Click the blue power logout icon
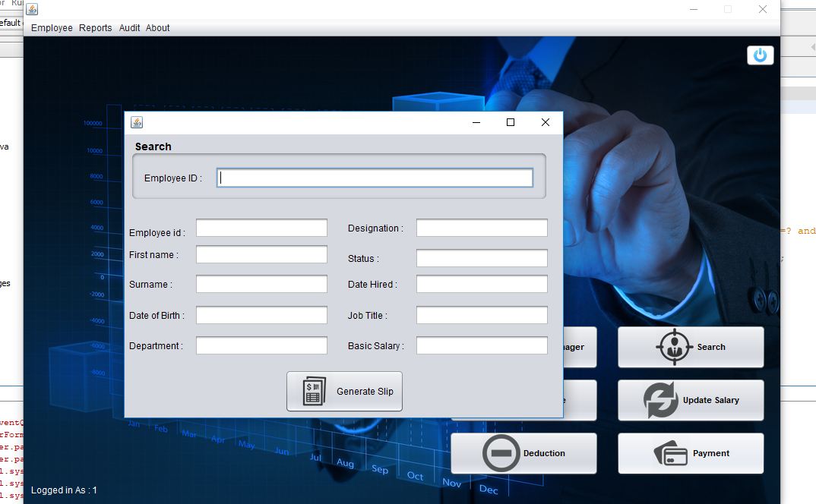Image resolution: width=816 pixels, height=504 pixels. pos(760,55)
